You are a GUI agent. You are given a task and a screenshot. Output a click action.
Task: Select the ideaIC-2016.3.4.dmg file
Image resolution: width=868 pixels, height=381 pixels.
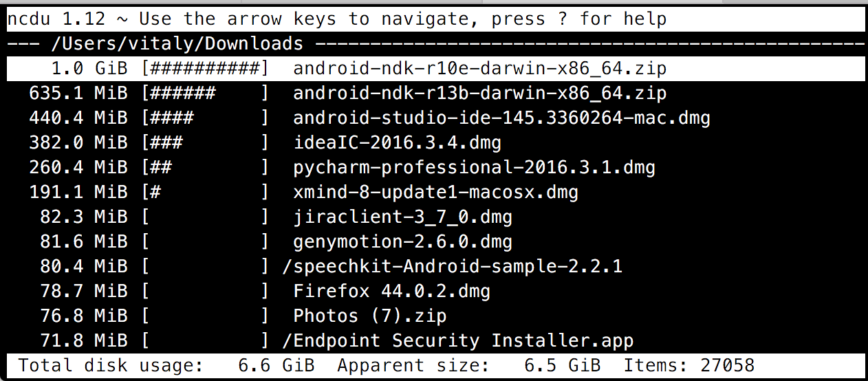coord(397,143)
